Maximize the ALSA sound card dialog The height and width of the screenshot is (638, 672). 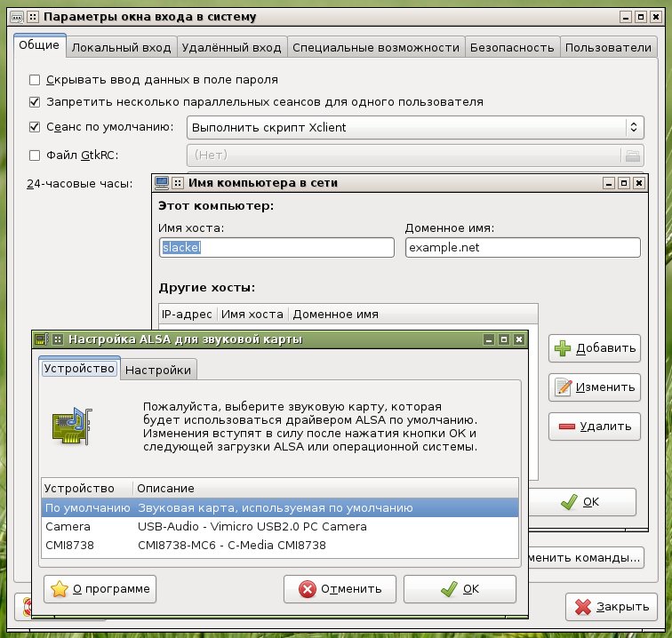[x=504, y=339]
